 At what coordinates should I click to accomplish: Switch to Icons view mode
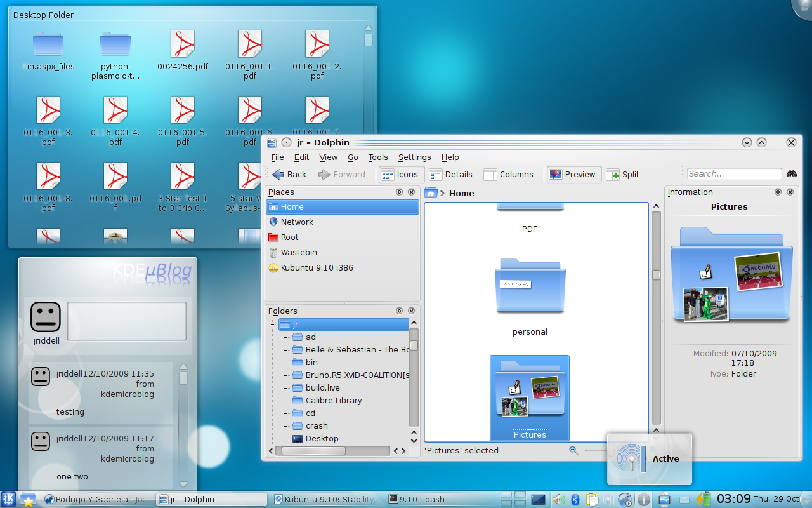click(401, 174)
